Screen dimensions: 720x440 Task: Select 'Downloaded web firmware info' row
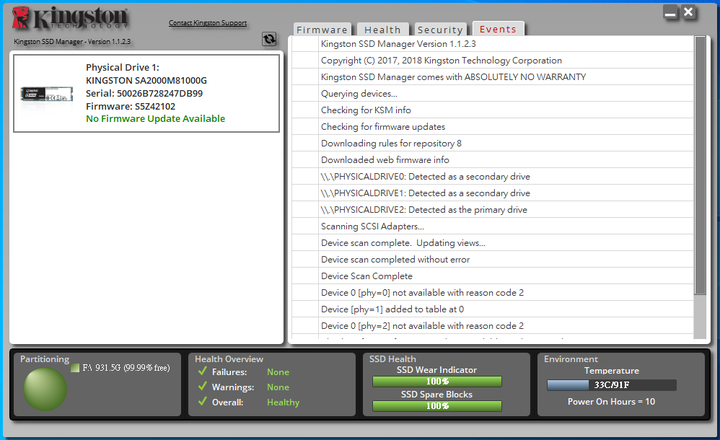click(492, 160)
